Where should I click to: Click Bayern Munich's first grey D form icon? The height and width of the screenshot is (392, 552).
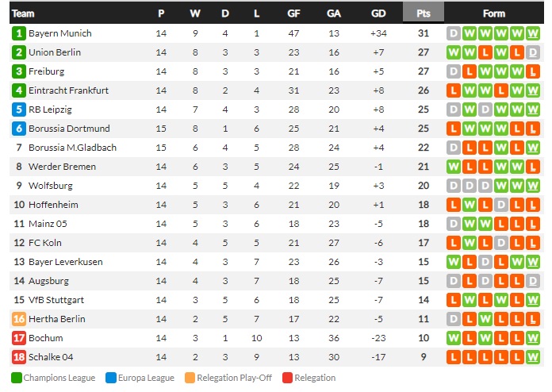tap(454, 33)
